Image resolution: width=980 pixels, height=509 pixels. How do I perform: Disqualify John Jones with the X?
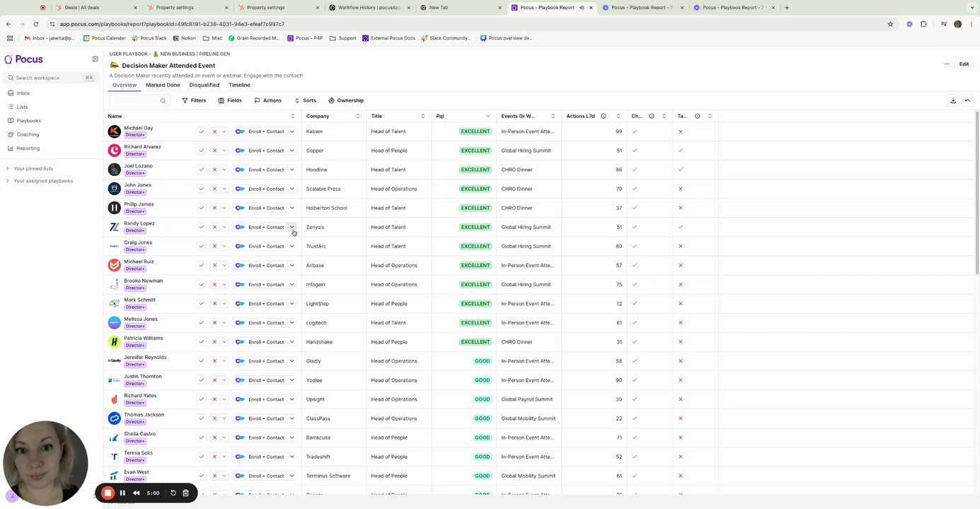click(x=214, y=189)
